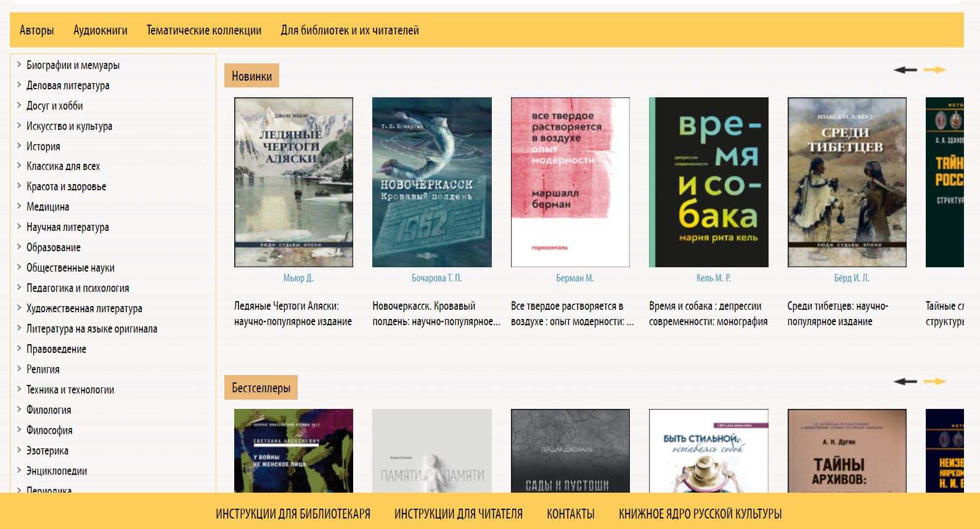
Task: Open title Новочеркасск. Кровавый полдень: научно-популярное
Action: (436, 314)
